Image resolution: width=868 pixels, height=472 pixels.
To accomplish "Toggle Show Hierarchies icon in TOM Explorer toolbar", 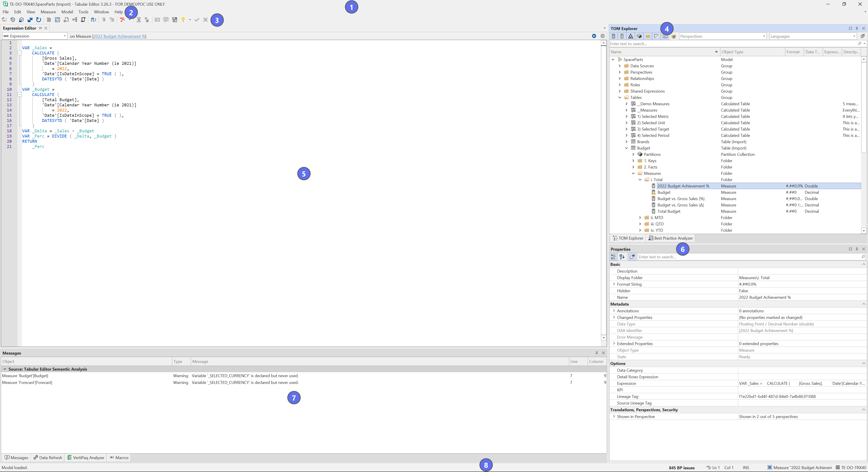I will [x=631, y=36].
